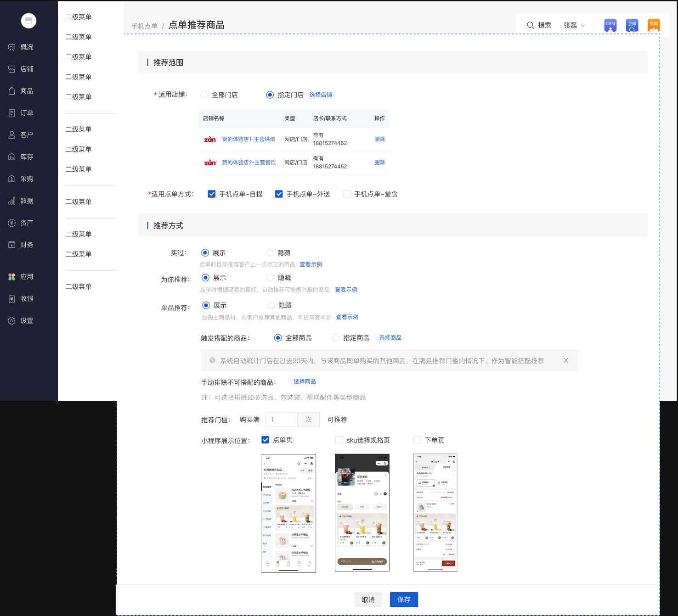Select 全部门店 radio option
The image size is (678, 616).
click(x=204, y=95)
